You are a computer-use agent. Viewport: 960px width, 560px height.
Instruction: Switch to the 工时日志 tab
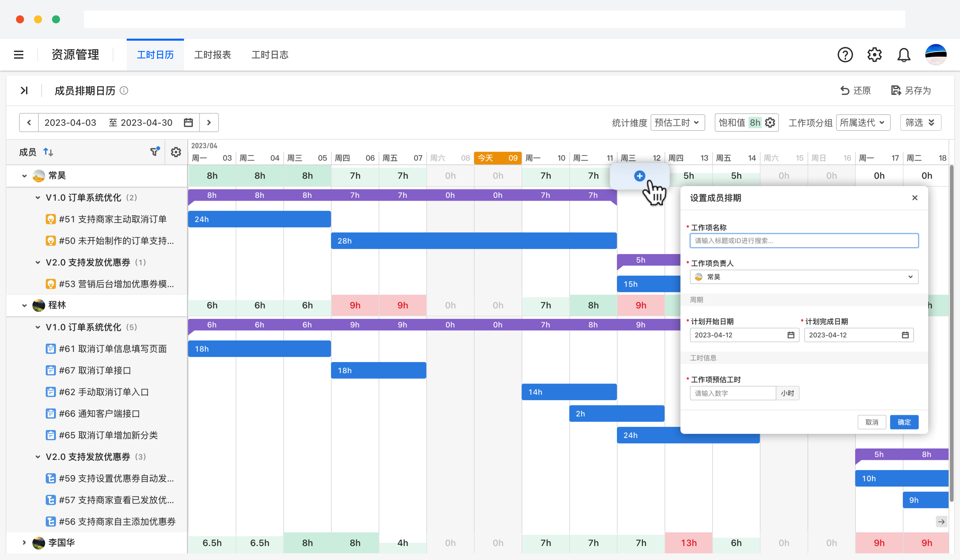(x=270, y=55)
